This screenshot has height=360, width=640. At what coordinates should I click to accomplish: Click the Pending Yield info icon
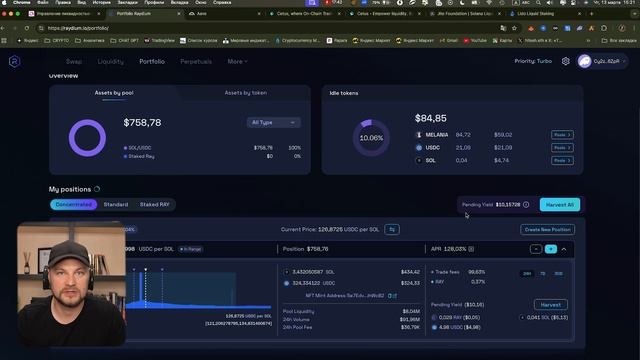526,204
